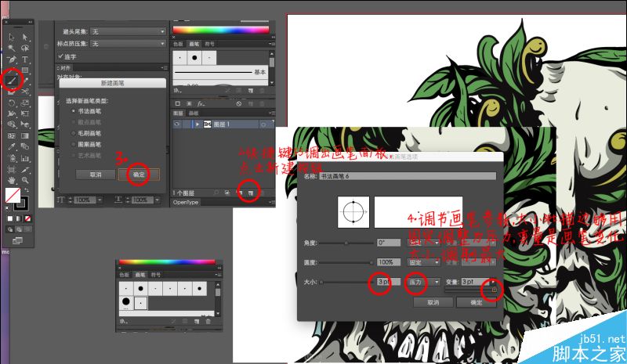
Task: Select the Mesh tool
Action: point(12,135)
